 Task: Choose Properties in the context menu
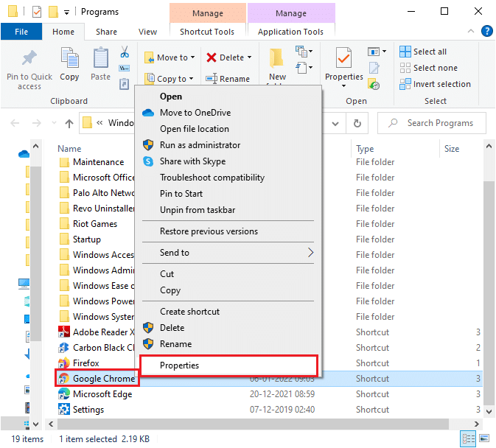point(228,365)
